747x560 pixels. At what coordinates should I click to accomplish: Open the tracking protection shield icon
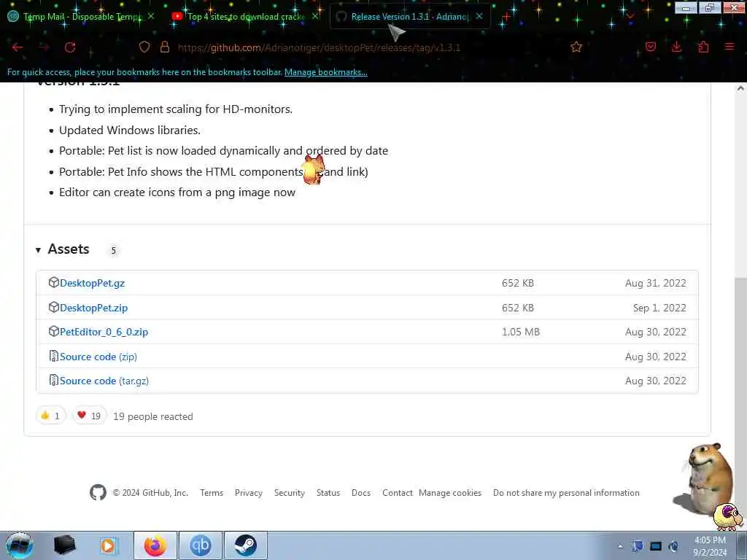pos(144,47)
